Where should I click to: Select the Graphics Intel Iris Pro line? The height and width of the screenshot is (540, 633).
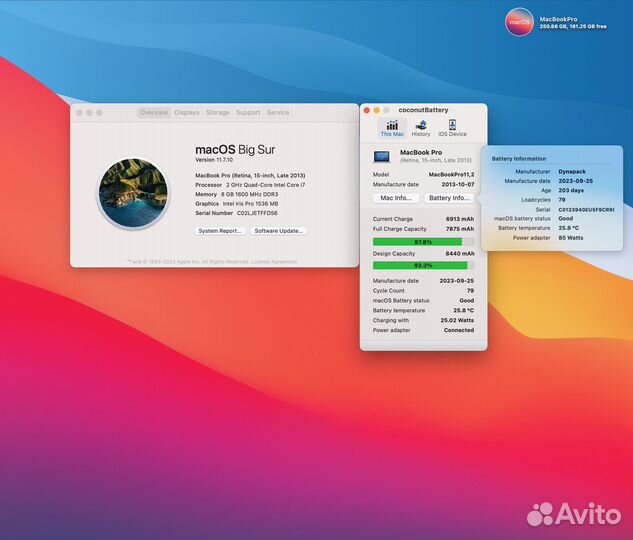(237, 204)
